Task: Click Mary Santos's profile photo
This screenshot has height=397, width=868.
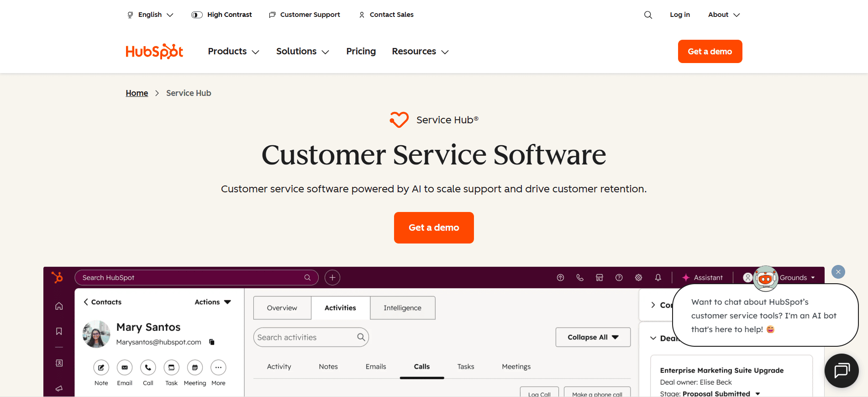Action: pyautogui.click(x=96, y=334)
